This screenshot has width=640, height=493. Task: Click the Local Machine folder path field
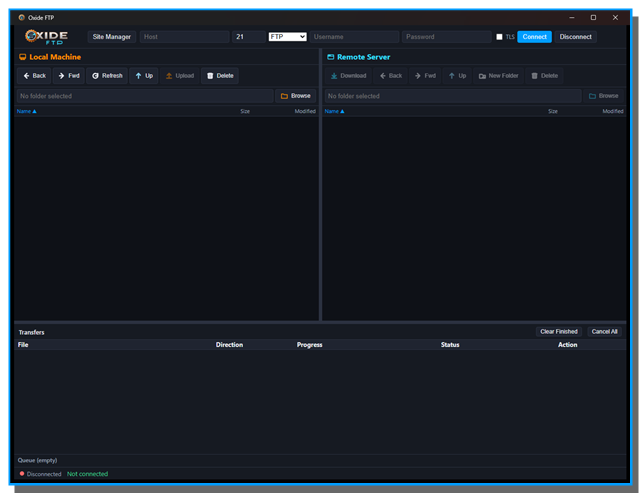tap(145, 96)
